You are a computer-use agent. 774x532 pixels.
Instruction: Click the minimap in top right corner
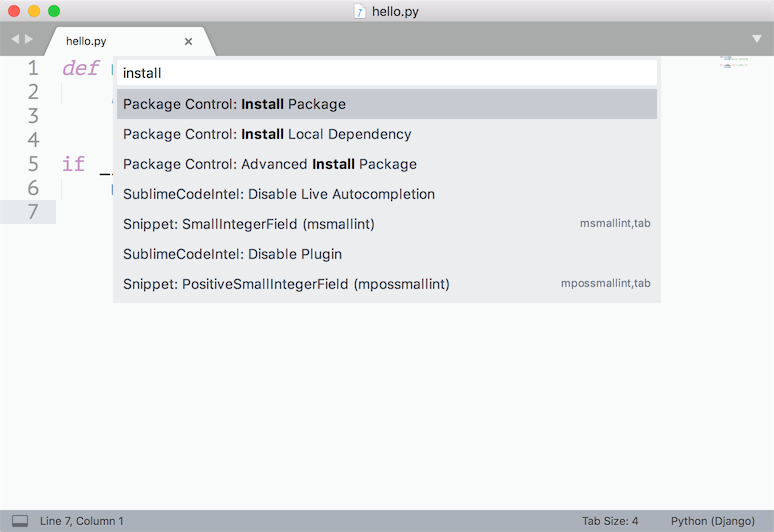(x=733, y=63)
